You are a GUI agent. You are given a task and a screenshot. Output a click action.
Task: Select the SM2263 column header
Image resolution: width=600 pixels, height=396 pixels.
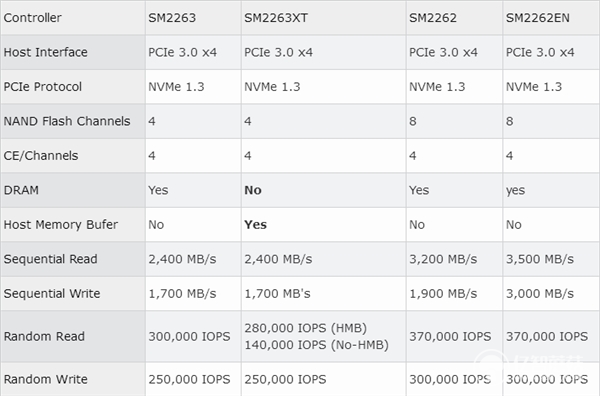pyautogui.click(x=172, y=18)
